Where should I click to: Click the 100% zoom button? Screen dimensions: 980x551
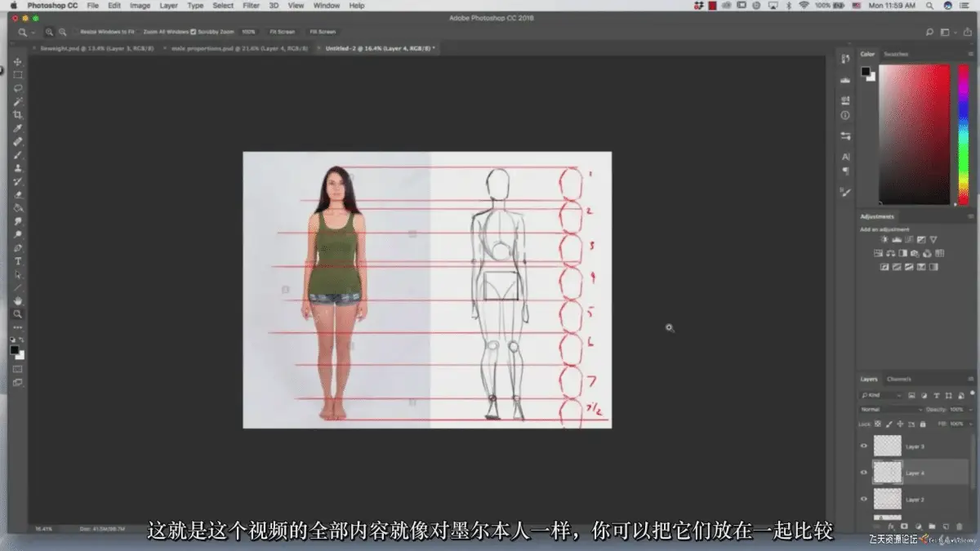pyautogui.click(x=248, y=32)
